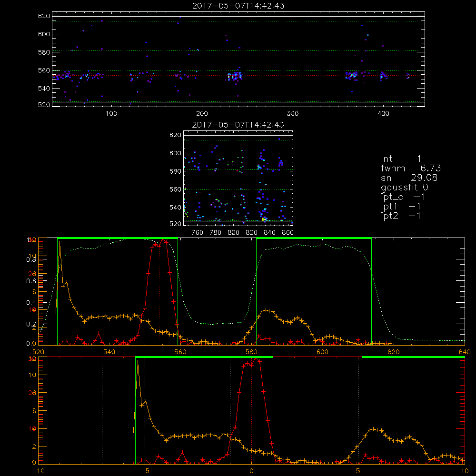Click the orange spike peak in bottom plot
476x476 pixels.
click(138, 362)
